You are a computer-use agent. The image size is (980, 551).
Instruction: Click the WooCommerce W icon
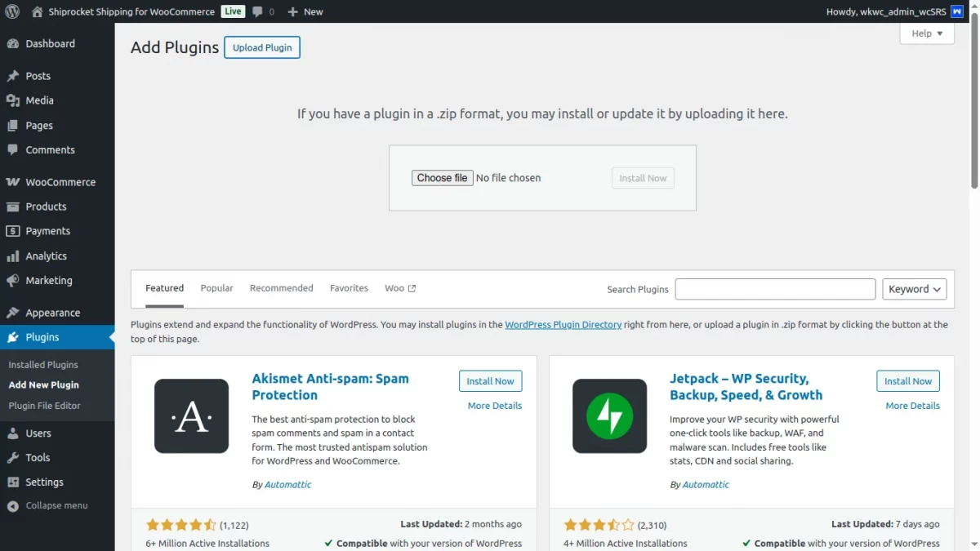click(x=13, y=182)
